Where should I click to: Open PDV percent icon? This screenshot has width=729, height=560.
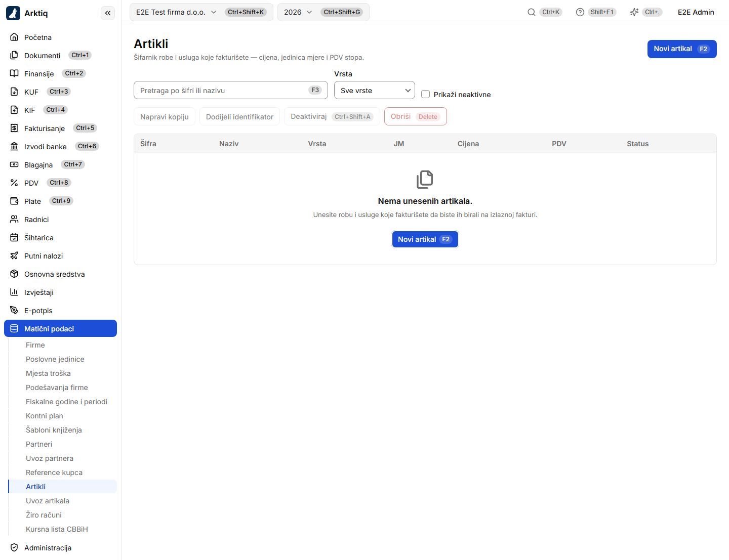(x=14, y=183)
